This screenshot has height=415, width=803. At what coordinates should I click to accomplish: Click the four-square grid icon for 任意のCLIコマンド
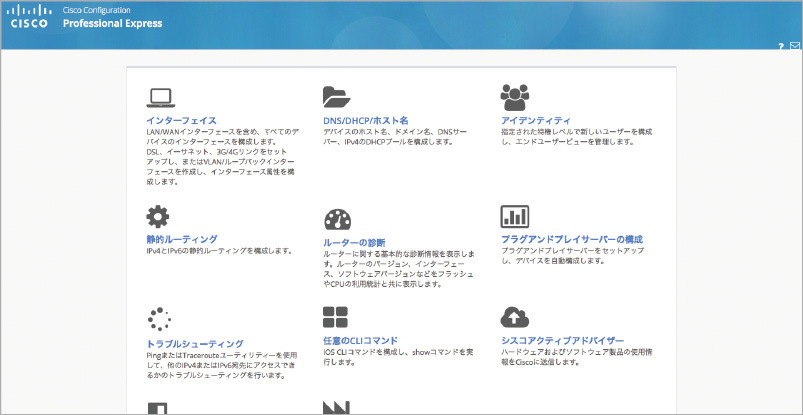pyautogui.click(x=335, y=317)
